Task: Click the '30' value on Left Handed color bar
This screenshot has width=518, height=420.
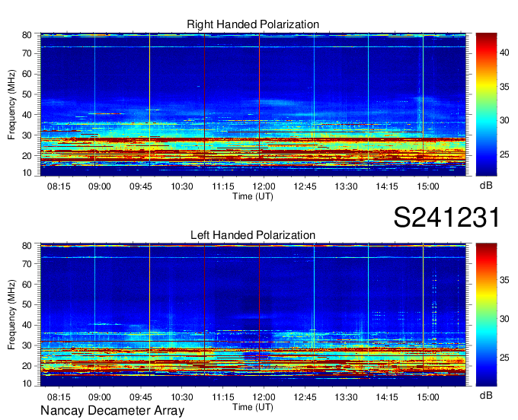Action: pos(504,319)
